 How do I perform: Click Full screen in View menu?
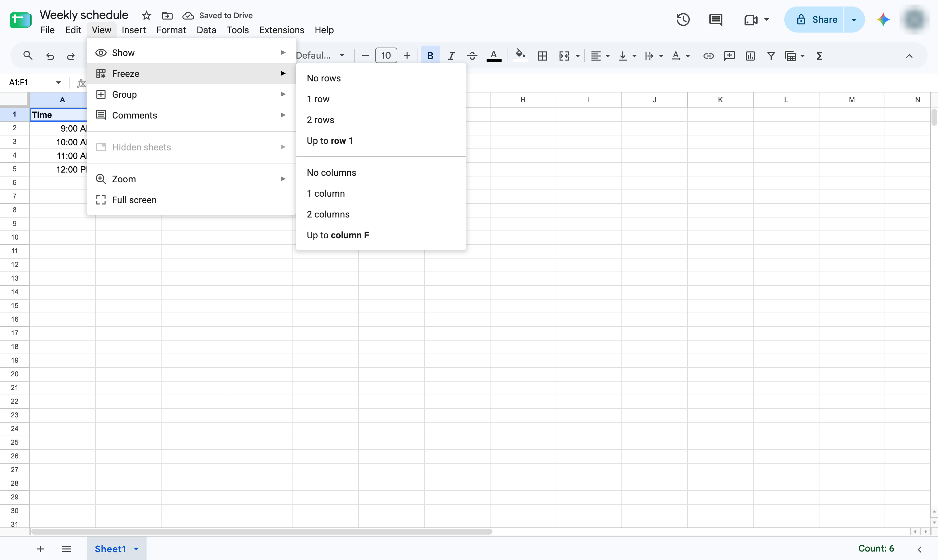(x=191, y=200)
